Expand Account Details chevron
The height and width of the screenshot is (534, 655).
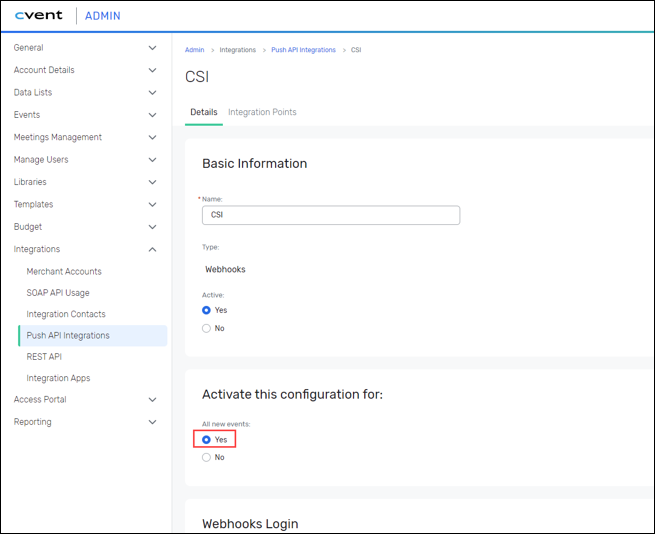point(152,70)
